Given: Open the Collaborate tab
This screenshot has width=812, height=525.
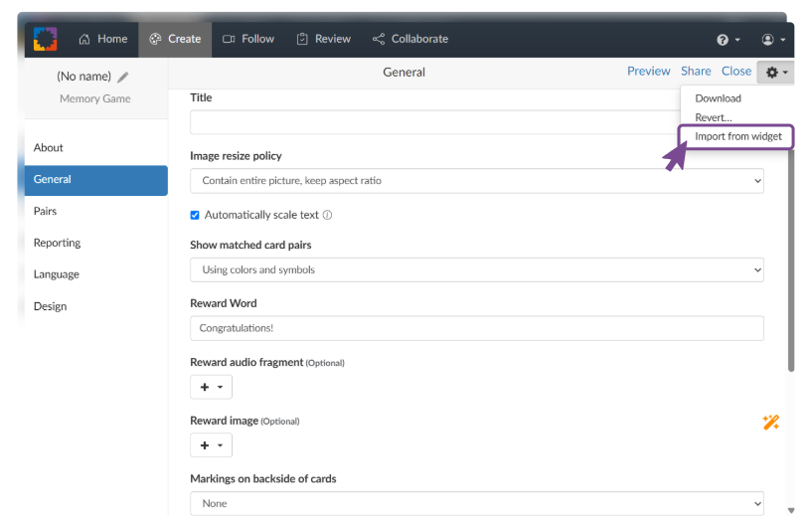Looking at the screenshot, I should 410,39.
